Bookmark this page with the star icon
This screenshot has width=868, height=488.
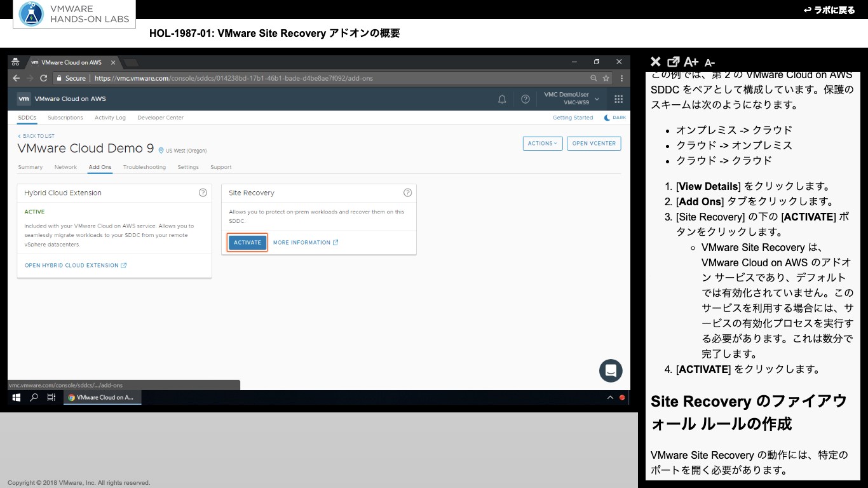(x=606, y=78)
